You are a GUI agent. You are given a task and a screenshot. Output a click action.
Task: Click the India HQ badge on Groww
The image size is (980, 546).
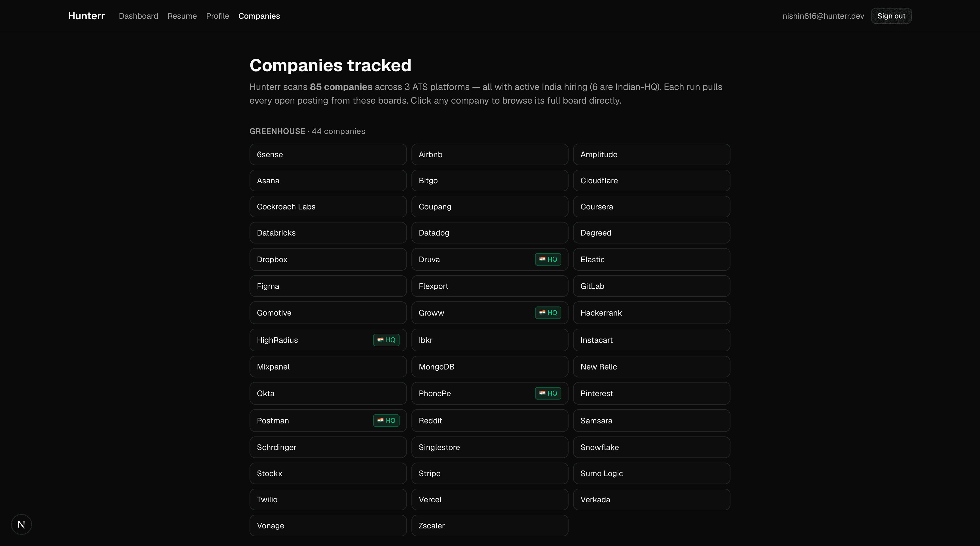pos(548,313)
